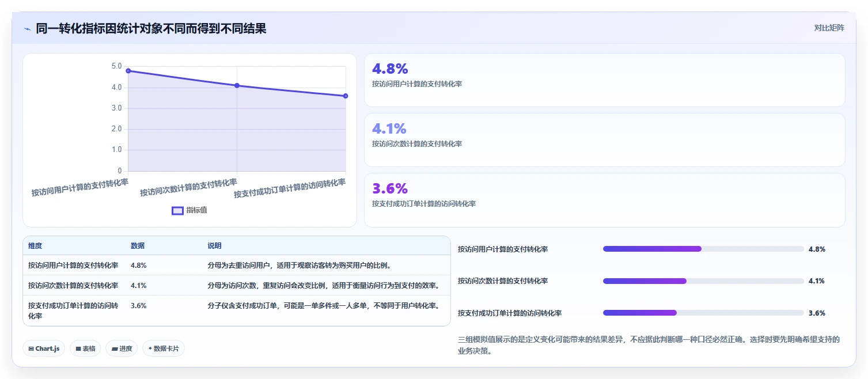This screenshot has height=379, width=868.
Task: Click the progress label 按访问次数计算的支付转化率
Action: click(503, 281)
